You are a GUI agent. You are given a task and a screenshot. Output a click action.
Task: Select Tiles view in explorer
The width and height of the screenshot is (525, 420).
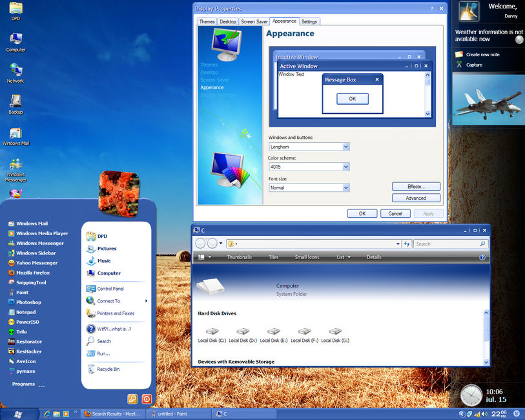273,257
